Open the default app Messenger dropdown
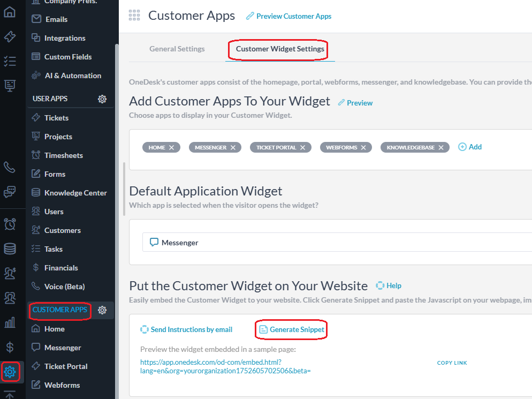 pos(337,242)
